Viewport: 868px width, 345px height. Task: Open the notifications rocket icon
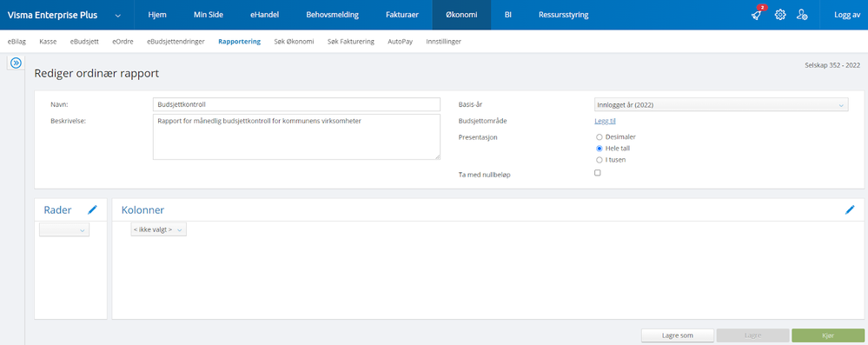coord(757,15)
